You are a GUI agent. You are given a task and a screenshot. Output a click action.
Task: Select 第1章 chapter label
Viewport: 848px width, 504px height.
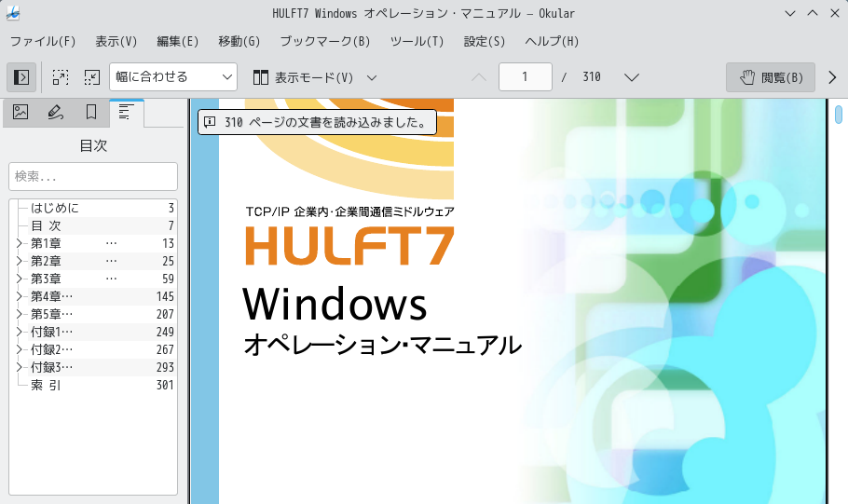coord(46,243)
